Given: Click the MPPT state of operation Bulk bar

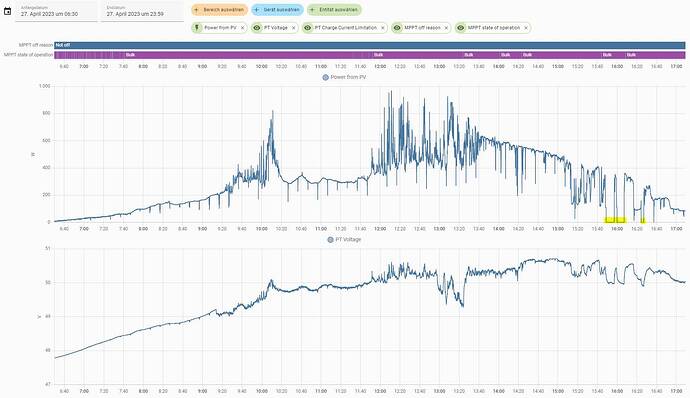Looking at the screenshot, I should click(370, 55).
